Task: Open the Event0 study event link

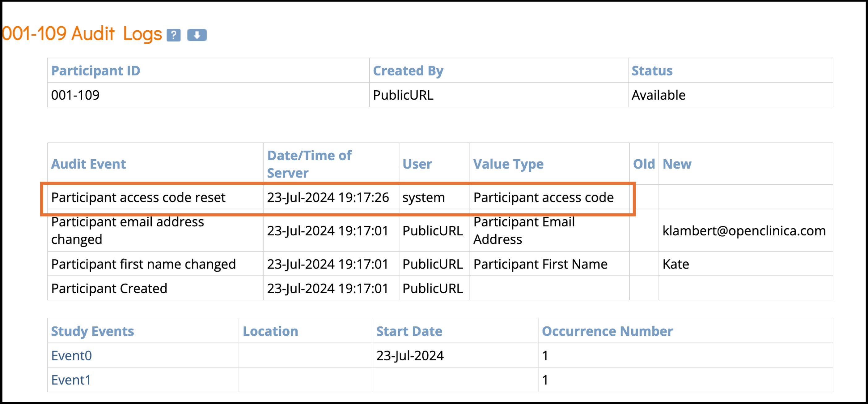Action: (71, 355)
